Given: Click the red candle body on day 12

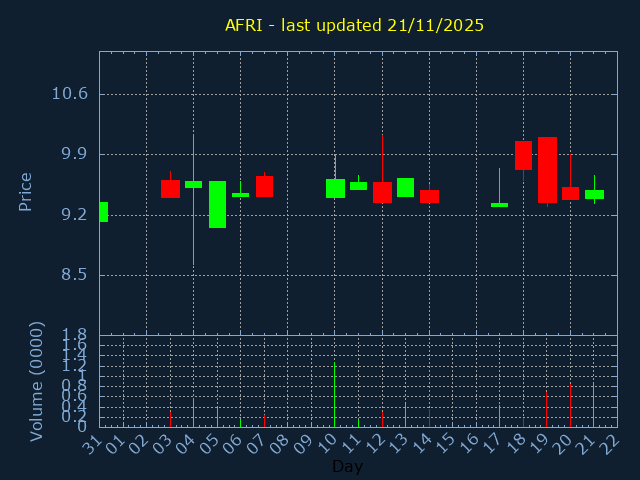Looking at the screenshot, I should (382, 192).
